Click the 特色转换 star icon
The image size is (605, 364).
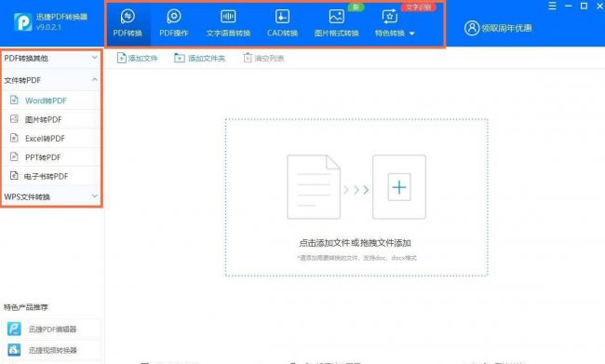click(x=390, y=17)
